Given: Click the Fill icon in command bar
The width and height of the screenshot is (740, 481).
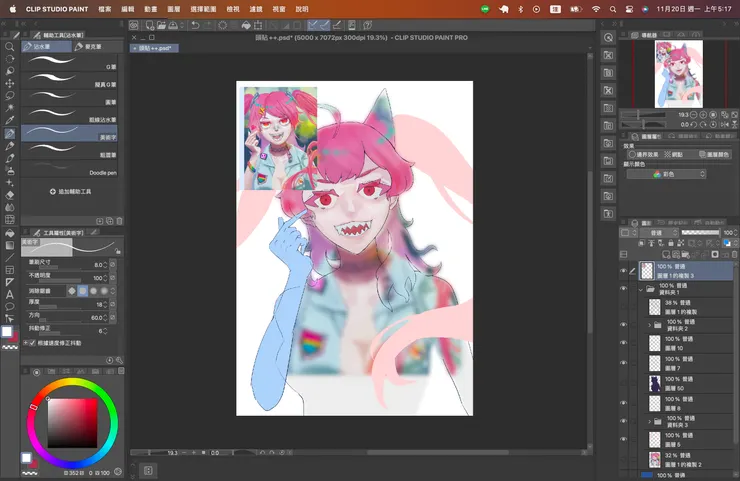Looking at the screenshot, I should [x=246, y=25].
